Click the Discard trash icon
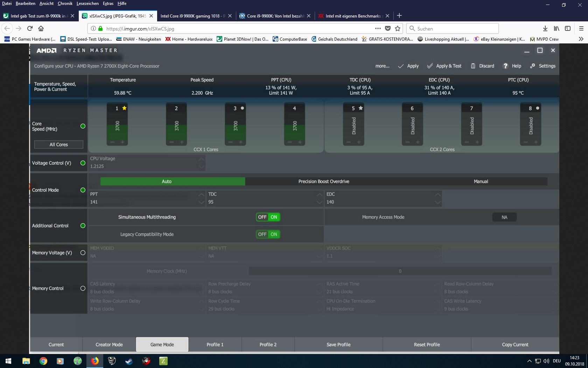Image resolution: width=588 pixels, height=368 pixels. click(473, 66)
